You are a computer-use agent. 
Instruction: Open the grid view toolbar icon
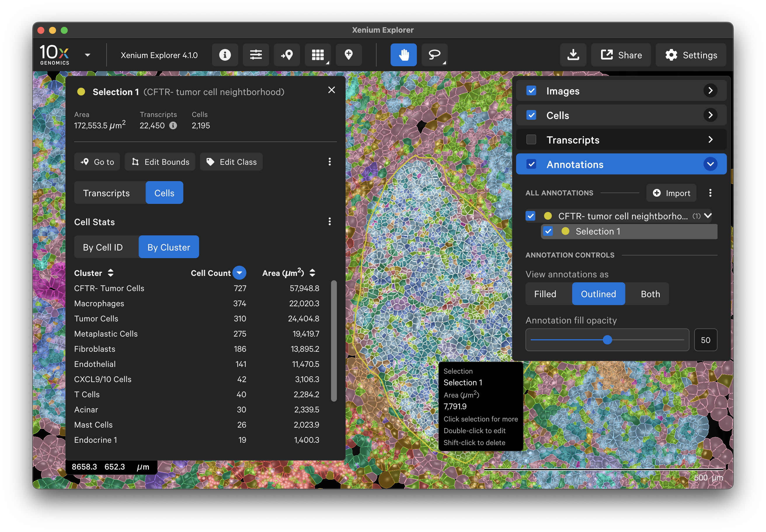pos(317,55)
